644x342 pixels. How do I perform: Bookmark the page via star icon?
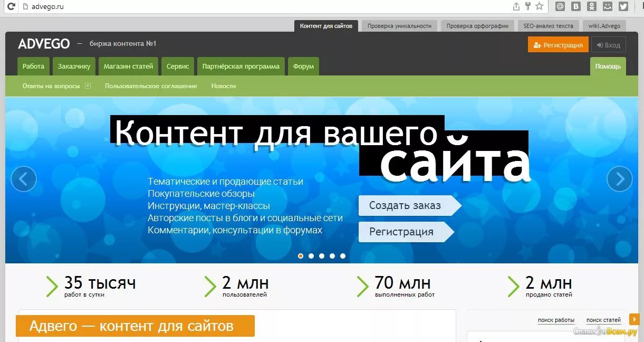click(x=540, y=6)
